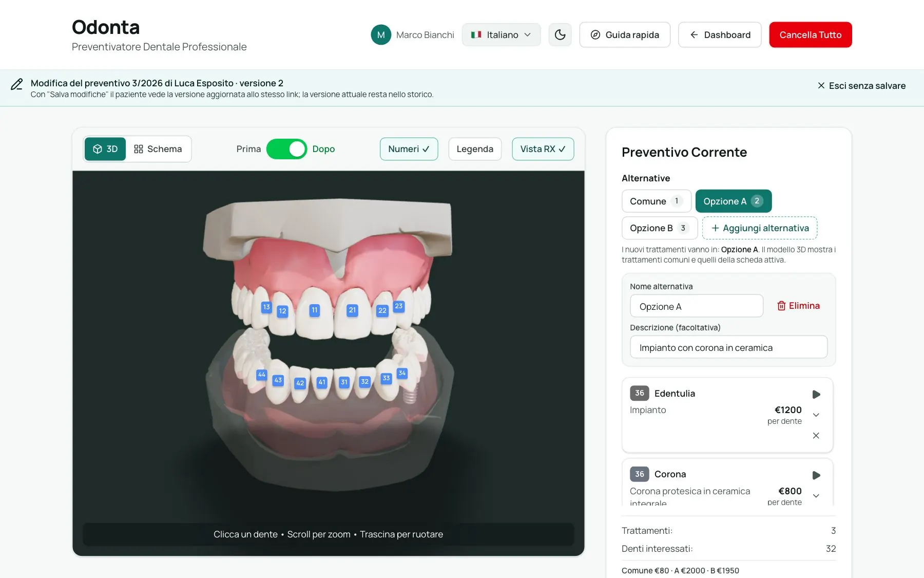Switch to the Schema view
The width and height of the screenshot is (924, 578).
pos(158,149)
